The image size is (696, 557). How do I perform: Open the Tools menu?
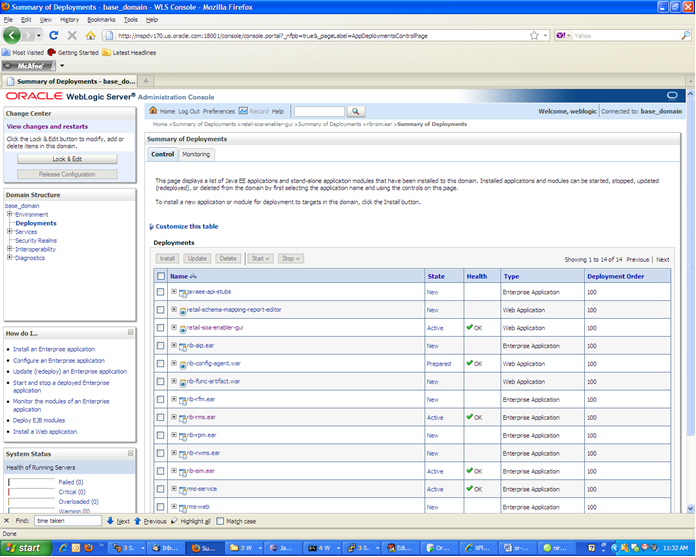[130, 20]
